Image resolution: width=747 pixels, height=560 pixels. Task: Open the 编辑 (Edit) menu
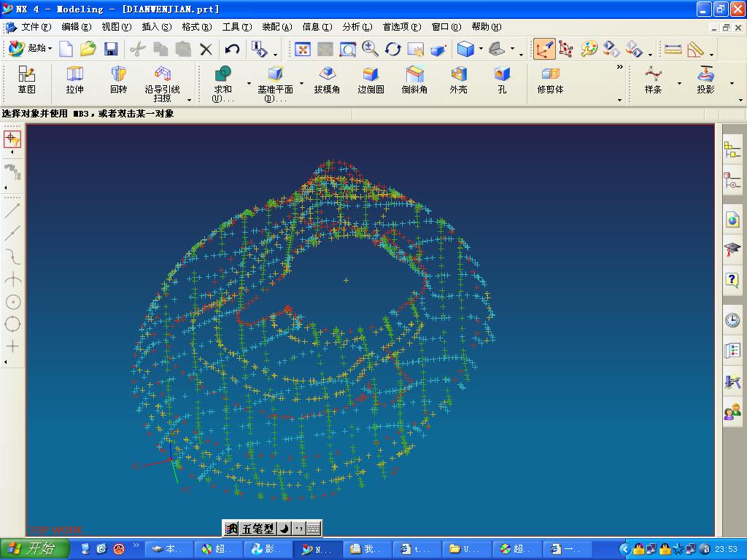point(76,27)
